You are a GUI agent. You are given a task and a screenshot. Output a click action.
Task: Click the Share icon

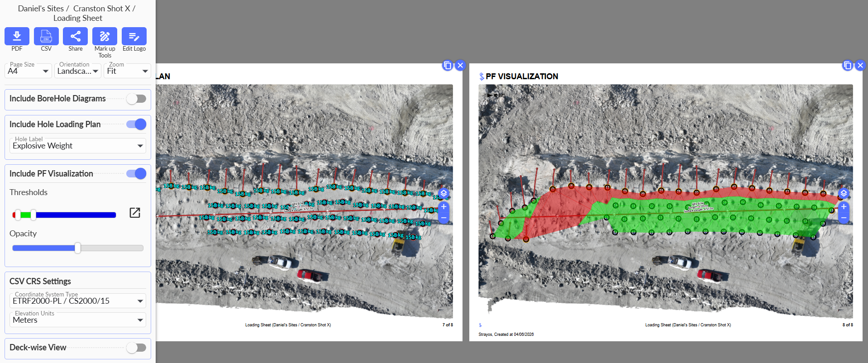pos(75,36)
